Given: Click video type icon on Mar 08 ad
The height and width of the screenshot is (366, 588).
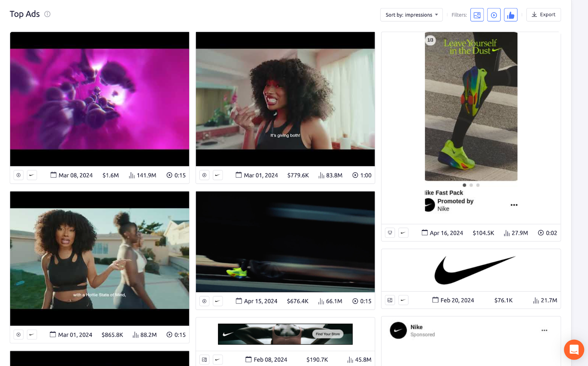Looking at the screenshot, I should pyautogui.click(x=19, y=175).
